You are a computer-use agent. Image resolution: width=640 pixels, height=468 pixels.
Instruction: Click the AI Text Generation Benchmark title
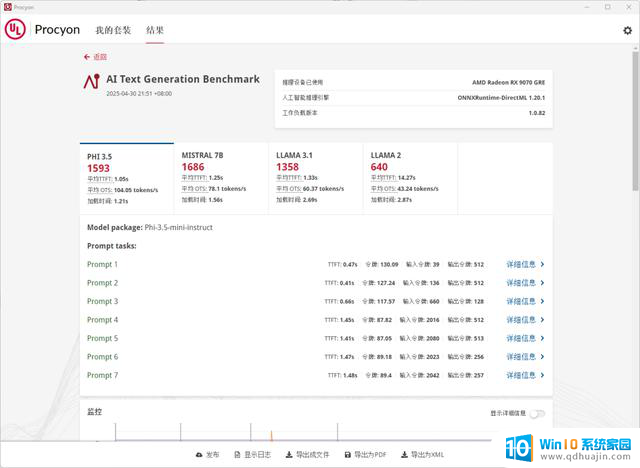click(x=183, y=79)
